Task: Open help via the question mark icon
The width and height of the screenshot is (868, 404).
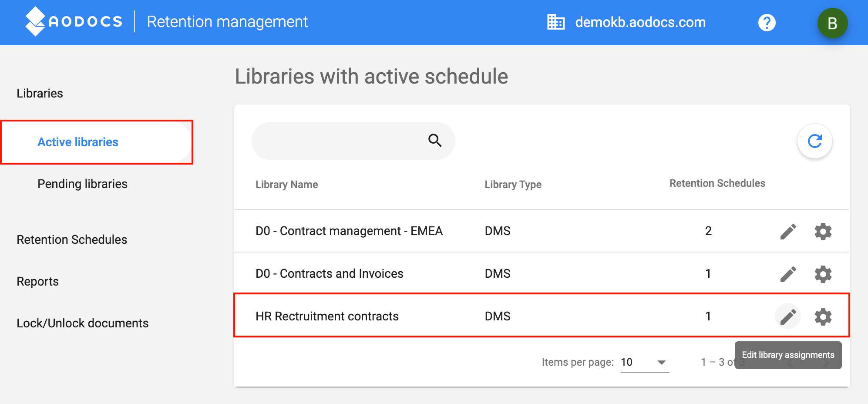Action: point(767,22)
